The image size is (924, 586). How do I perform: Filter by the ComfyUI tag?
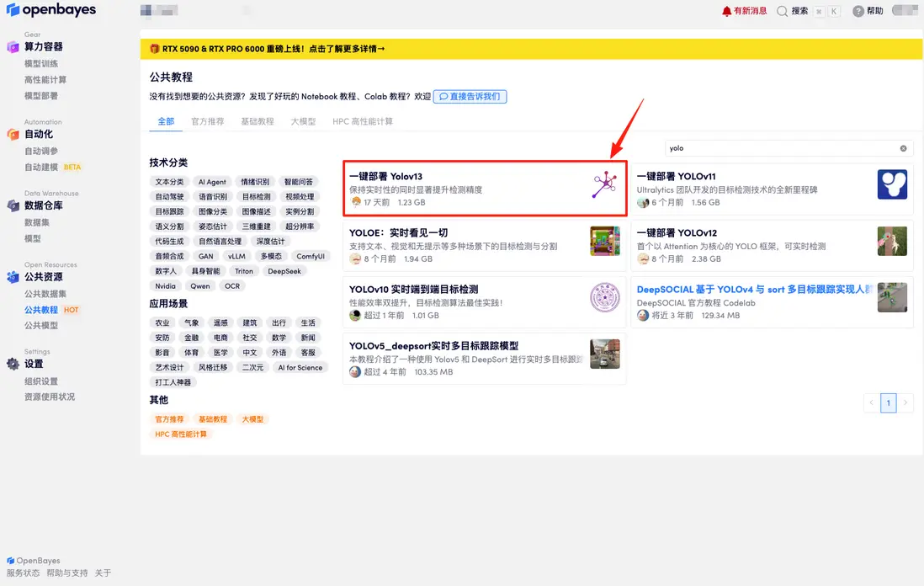[311, 257]
